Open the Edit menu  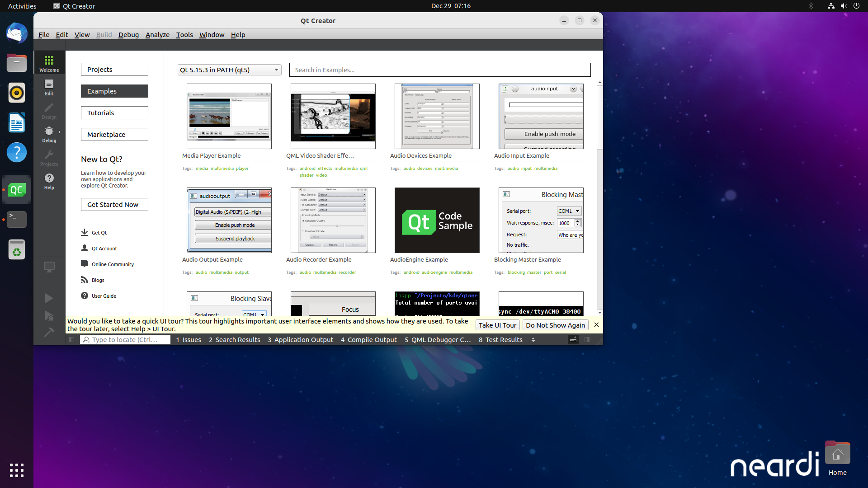coord(62,34)
